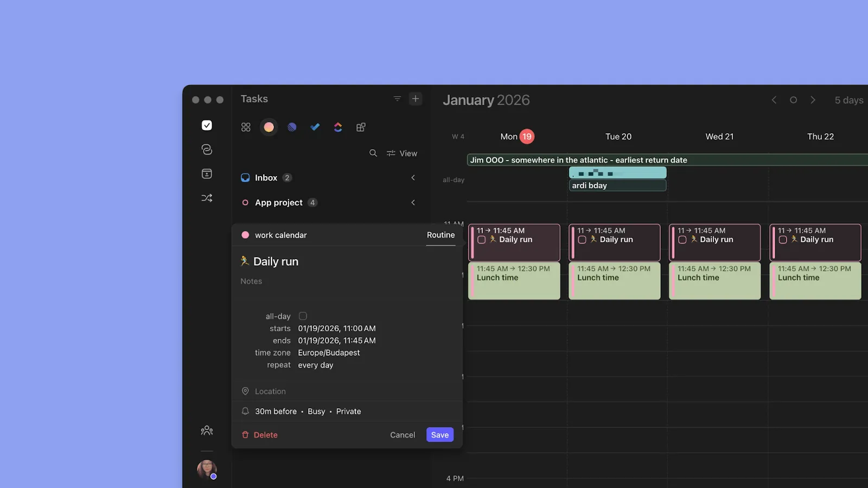Click into the Notes field

point(251,281)
